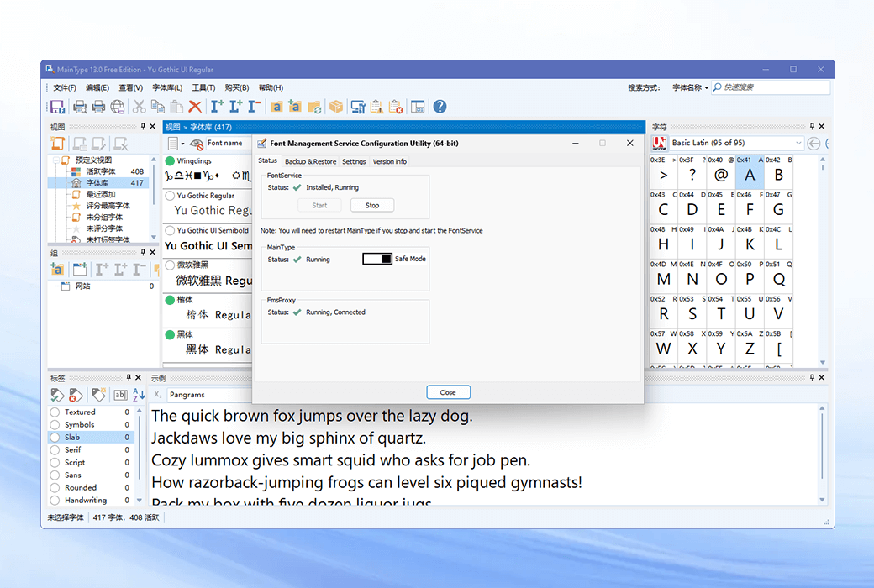Sort tags with the A-Z icon
The width and height of the screenshot is (874, 588).
click(x=139, y=395)
